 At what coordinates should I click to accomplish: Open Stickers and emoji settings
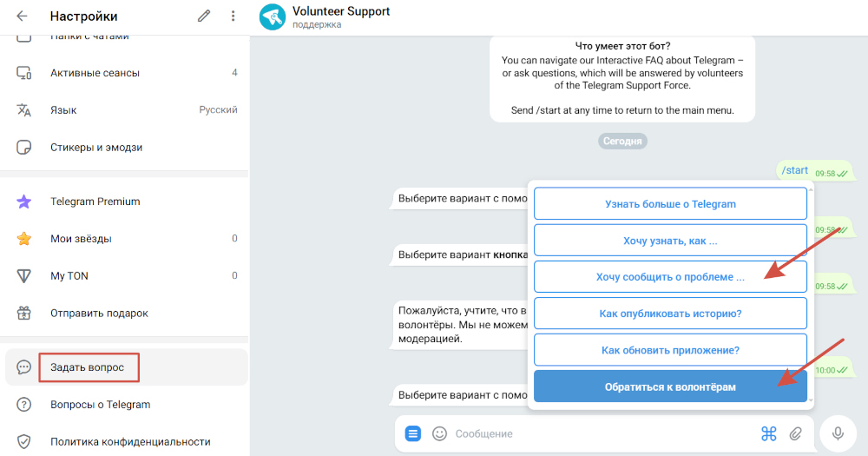(x=124, y=147)
